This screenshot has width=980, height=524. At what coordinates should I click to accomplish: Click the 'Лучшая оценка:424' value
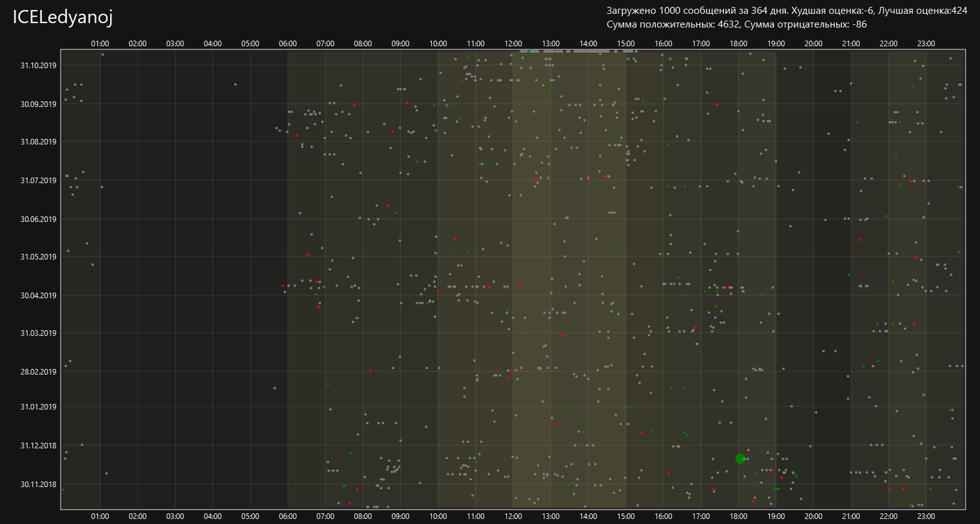click(x=923, y=11)
